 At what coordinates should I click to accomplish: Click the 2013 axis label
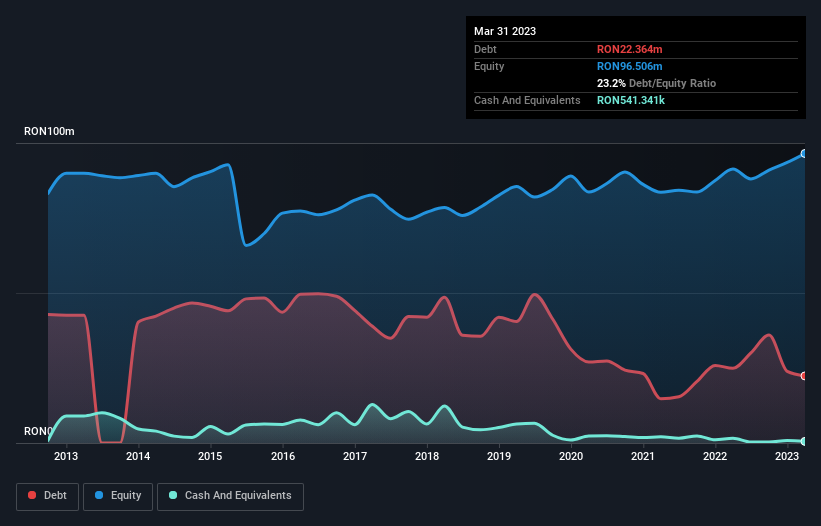coord(66,456)
